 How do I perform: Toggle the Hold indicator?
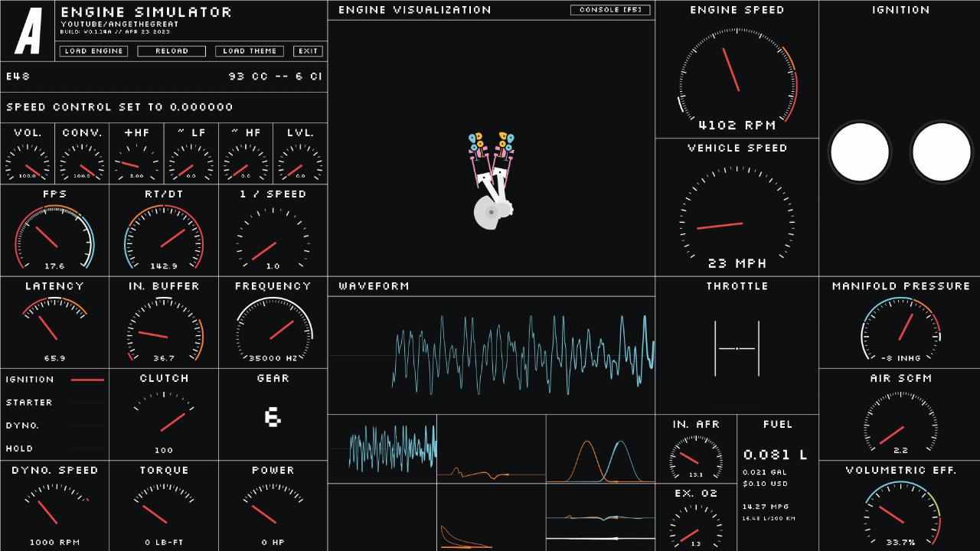[87, 448]
